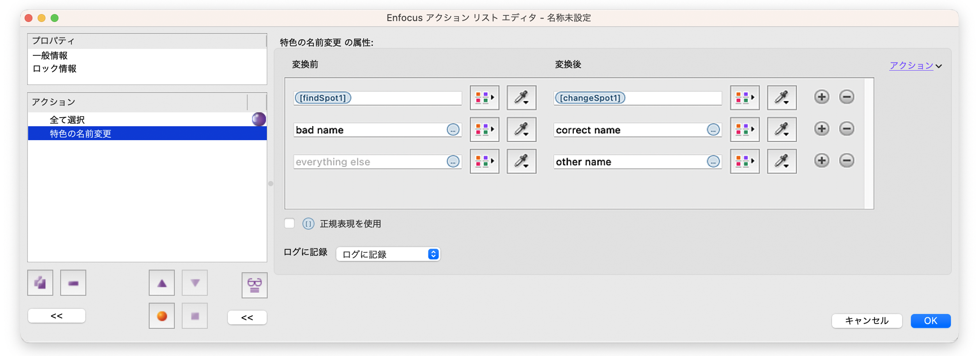Add a row after the findSpot1 row
Viewport: 980px width, 356px height.
click(x=822, y=97)
